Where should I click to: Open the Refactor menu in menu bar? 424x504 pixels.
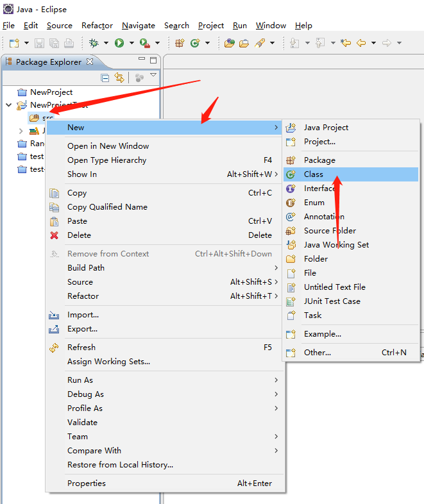pos(97,26)
